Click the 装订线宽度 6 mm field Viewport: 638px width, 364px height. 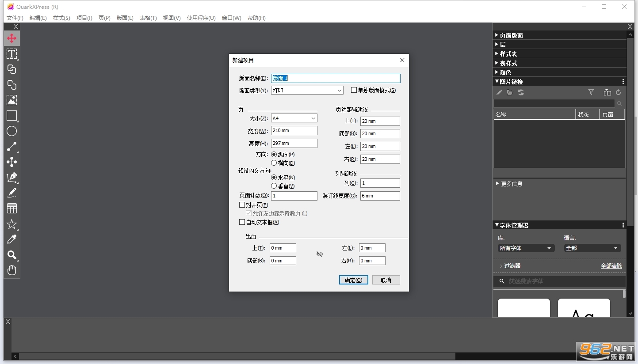click(x=380, y=196)
